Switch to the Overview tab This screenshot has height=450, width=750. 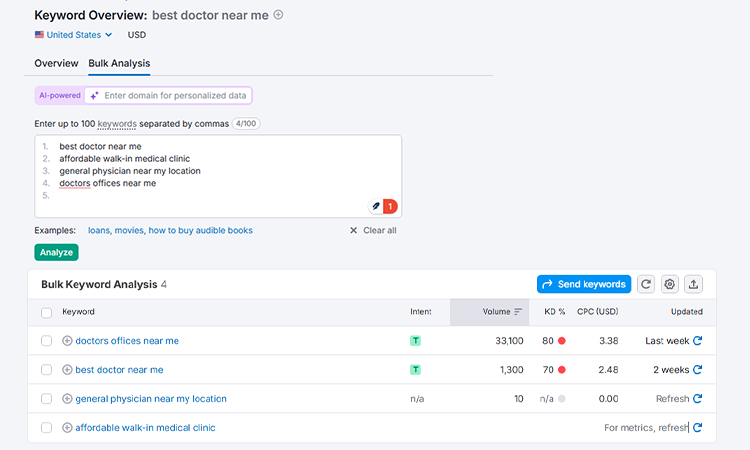[x=56, y=64]
